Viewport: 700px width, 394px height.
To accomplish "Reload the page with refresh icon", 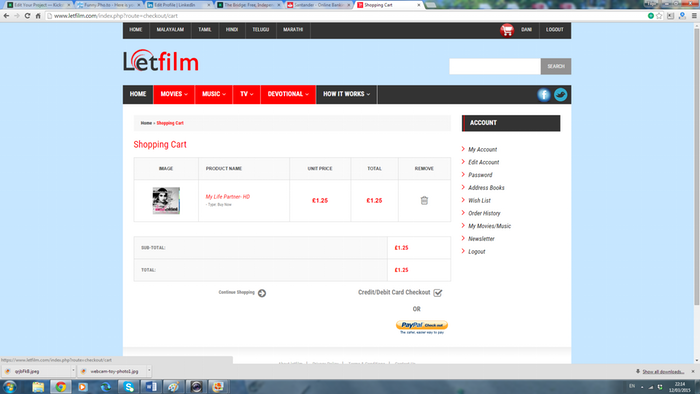I will 27,16.
